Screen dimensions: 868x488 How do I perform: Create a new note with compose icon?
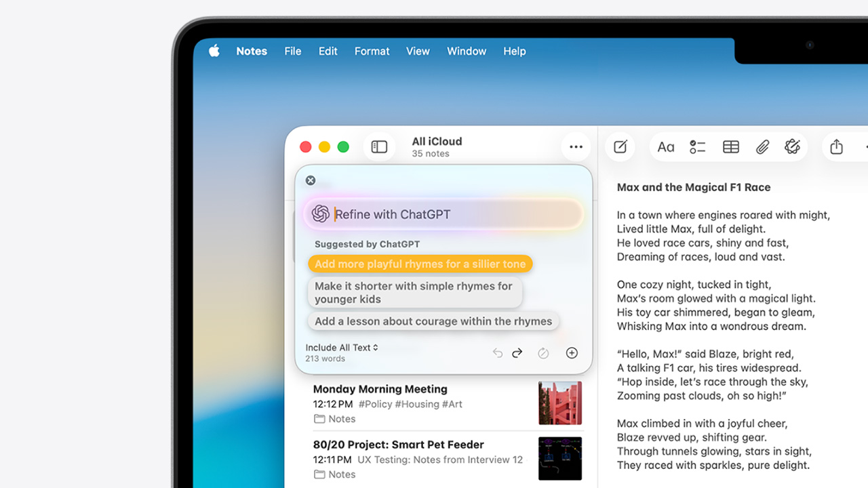tap(620, 147)
